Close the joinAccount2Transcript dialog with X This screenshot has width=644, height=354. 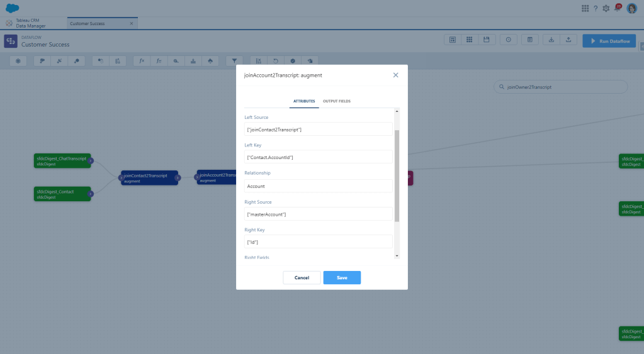tap(395, 75)
